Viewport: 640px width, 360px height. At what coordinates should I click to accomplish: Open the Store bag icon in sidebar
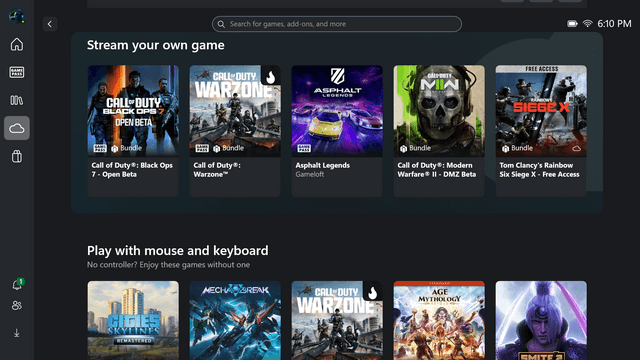click(17, 156)
